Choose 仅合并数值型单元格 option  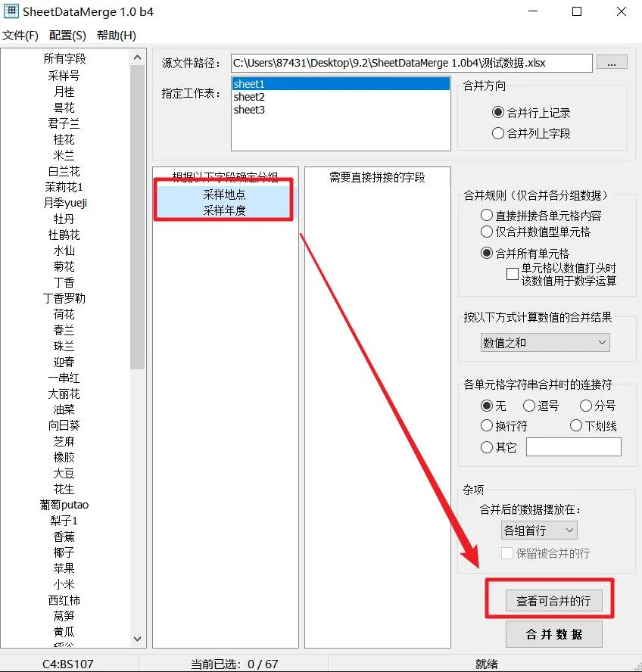(x=488, y=232)
